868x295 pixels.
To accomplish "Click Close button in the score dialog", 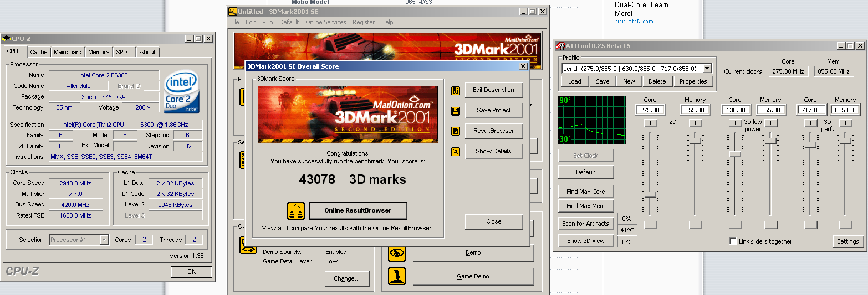I will [x=493, y=221].
